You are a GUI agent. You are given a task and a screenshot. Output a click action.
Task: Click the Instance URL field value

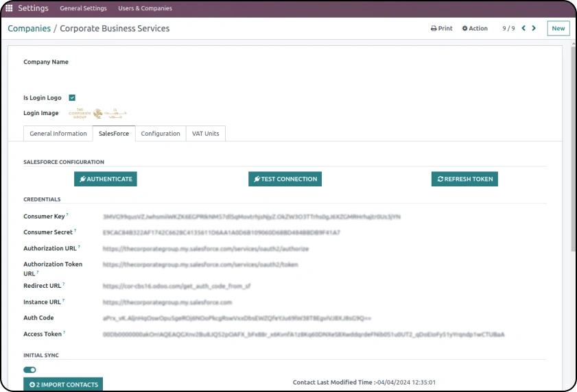coord(167,303)
